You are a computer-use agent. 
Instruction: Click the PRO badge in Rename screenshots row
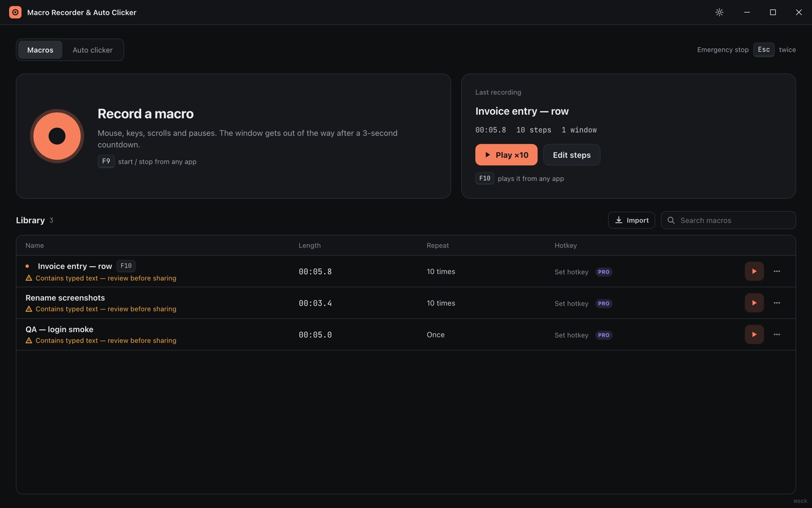(x=603, y=303)
